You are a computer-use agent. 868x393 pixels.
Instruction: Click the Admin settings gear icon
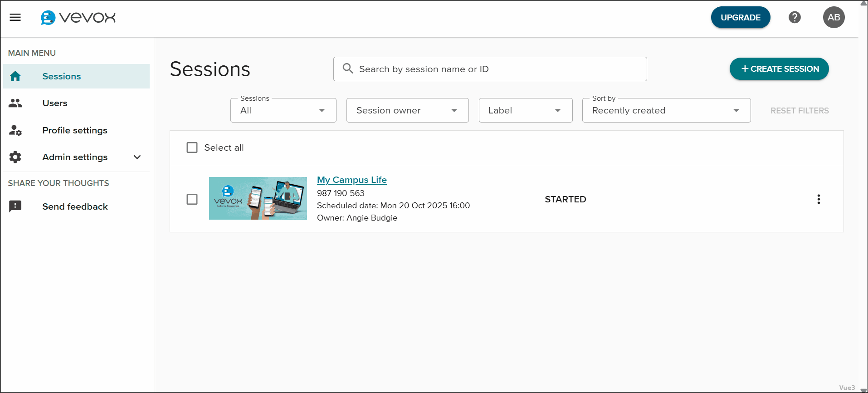click(x=15, y=157)
